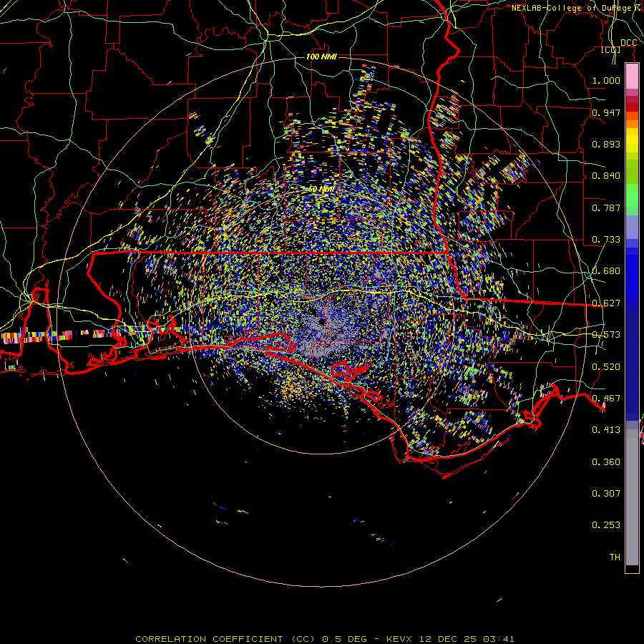Click the 0.360 scale value
Viewport: 644px width, 644px height.
pos(606,462)
